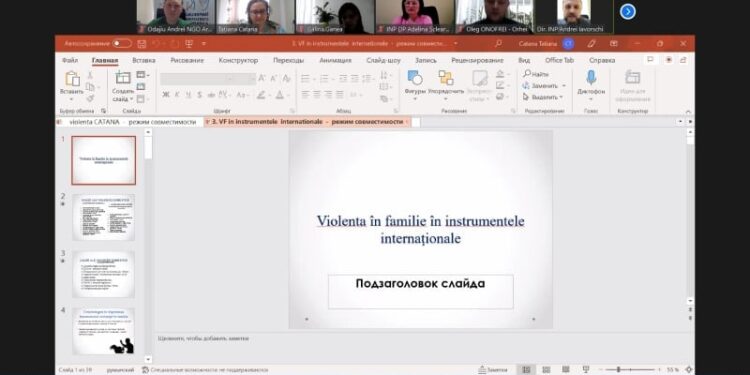
Task: Click the ribbon display options icon
Action: click(x=614, y=44)
